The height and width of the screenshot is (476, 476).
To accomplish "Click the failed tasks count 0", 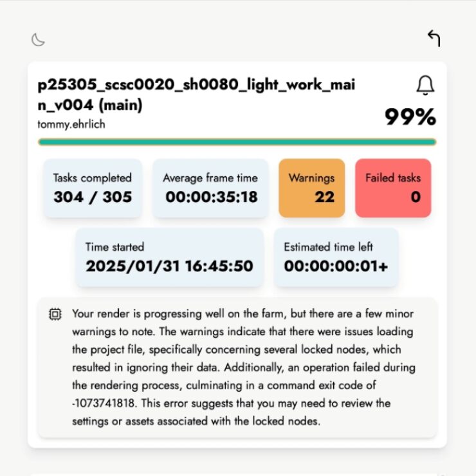I will coord(415,197).
